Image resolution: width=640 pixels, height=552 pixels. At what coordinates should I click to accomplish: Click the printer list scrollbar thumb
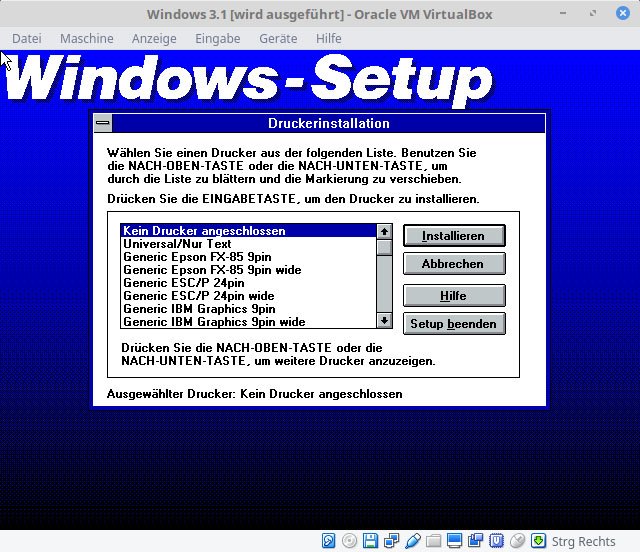[x=384, y=247]
